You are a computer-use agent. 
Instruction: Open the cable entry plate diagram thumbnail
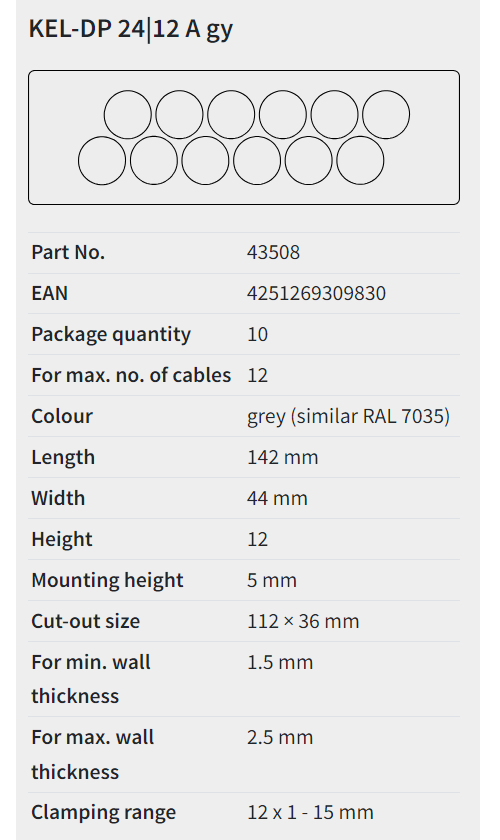pos(244,137)
